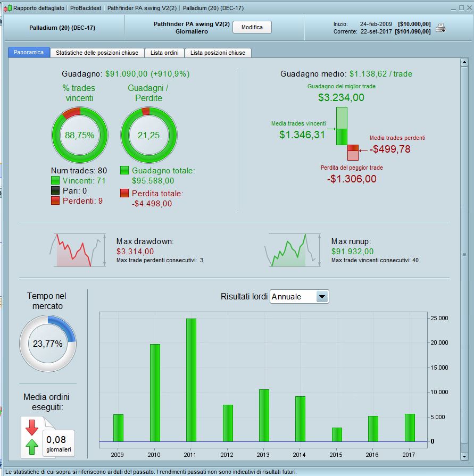Viewport: 474px width, 476px height.
Task: Click the Guadagno medio $1.138,62 / trade text
Action: click(x=346, y=74)
